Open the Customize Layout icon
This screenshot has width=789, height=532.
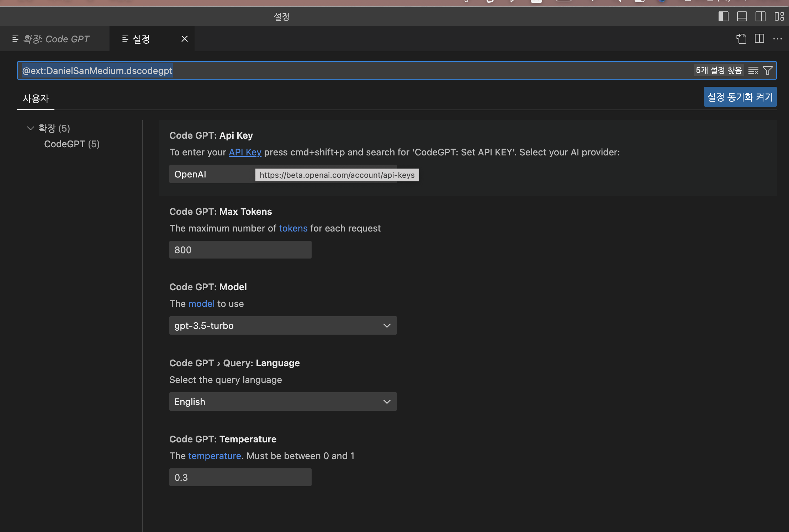pos(779,17)
